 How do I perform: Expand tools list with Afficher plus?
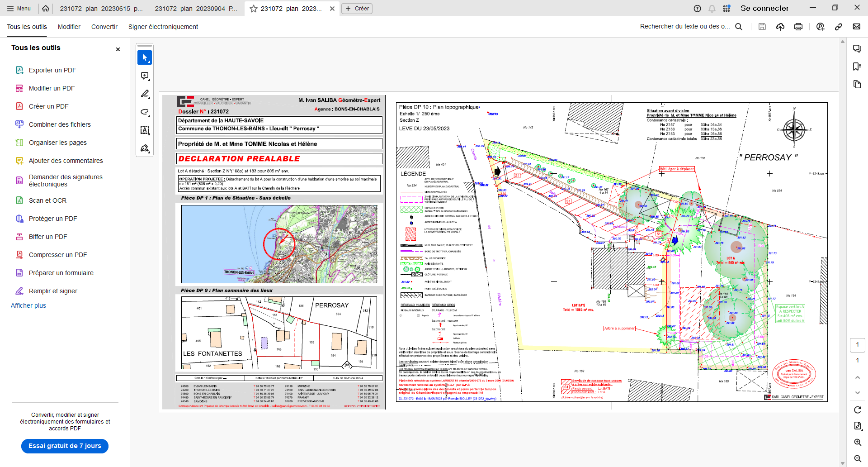coord(28,305)
